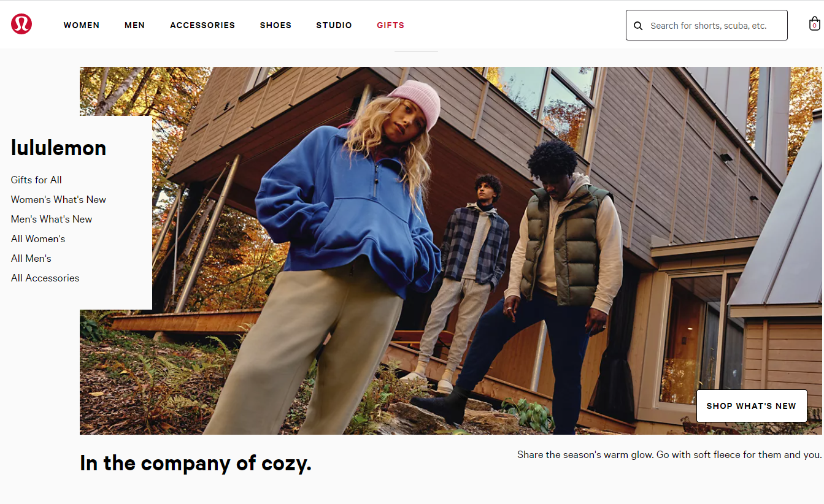View the All Accessories link
Viewport: 824px width, 504px height.
tap(45, 278)
